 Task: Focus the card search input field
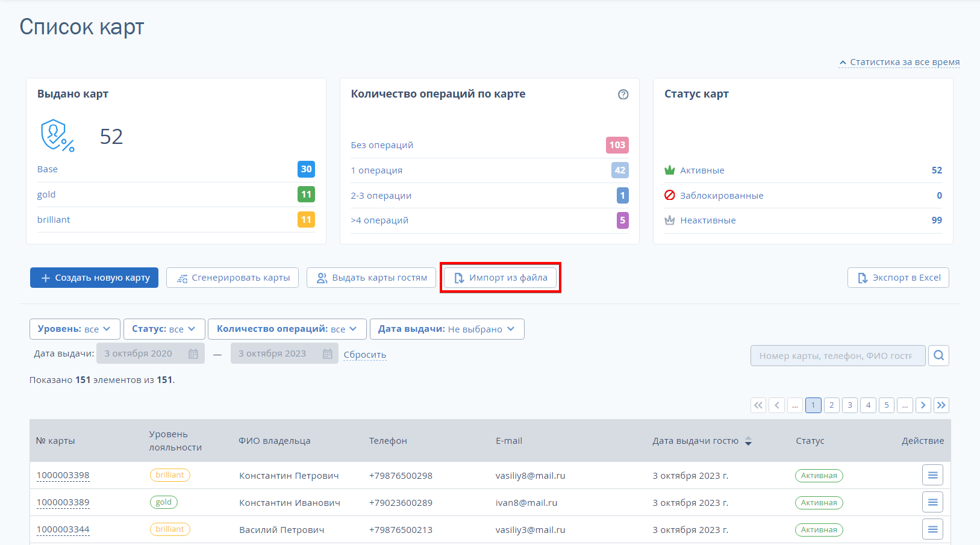click(838, 355)
